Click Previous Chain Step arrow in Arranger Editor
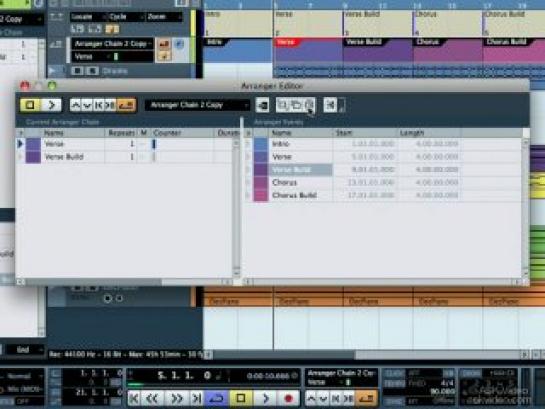The image size is (545, 409). pos(76,105)
